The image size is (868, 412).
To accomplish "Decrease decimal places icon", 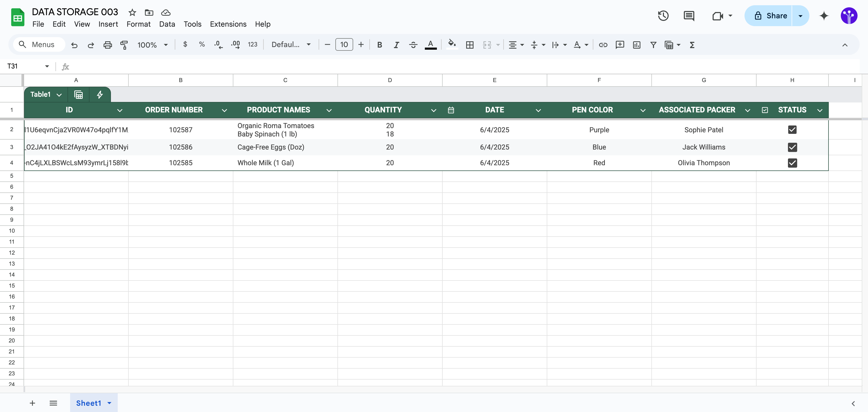I will (218, 44).
